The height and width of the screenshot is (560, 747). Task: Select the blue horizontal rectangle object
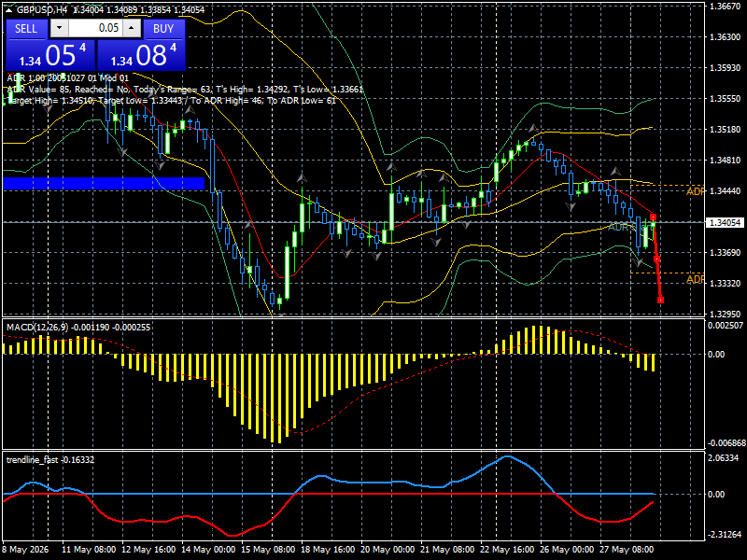click(x=104, y=183)
